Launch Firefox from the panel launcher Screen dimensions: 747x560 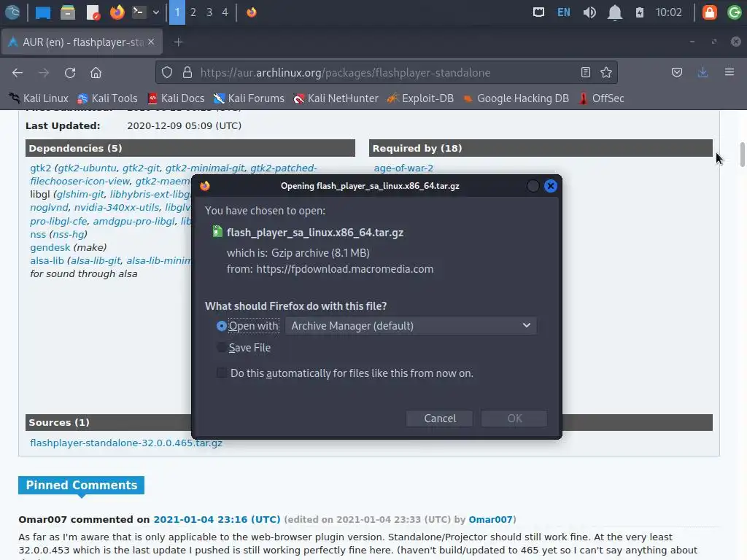point(117,12)
